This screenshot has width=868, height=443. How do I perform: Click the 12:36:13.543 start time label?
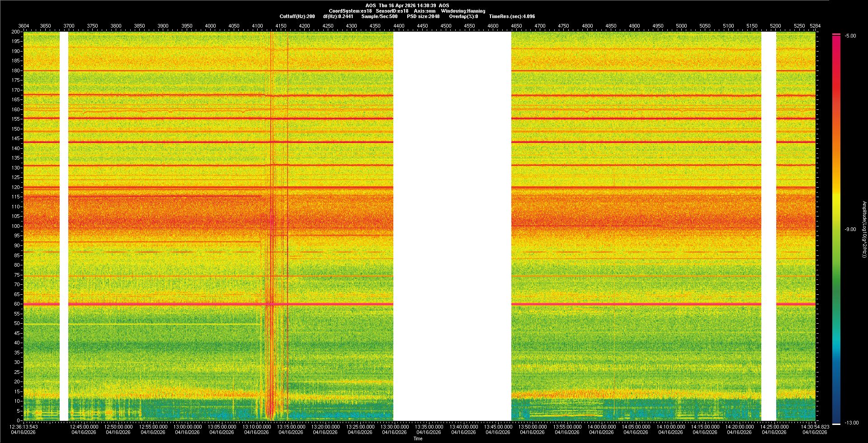coord(24,427)
